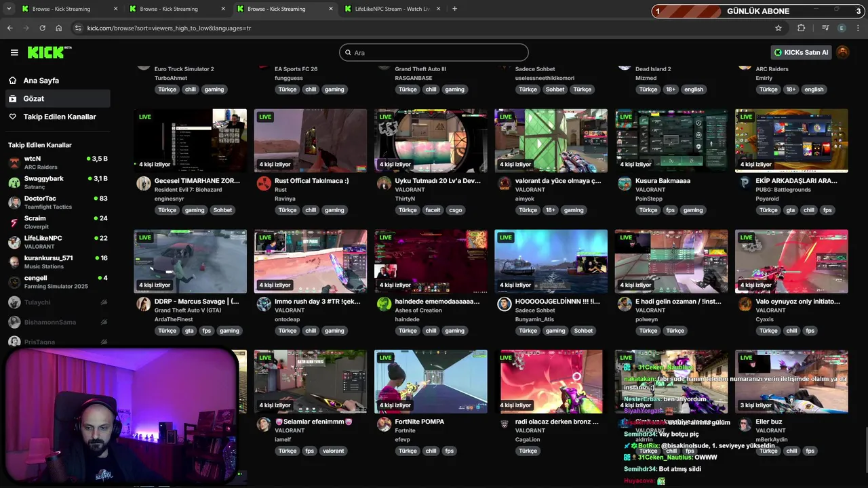Open Uyku Tutmadı 20 Lv'a stream thumbnail

click(431, 140)
